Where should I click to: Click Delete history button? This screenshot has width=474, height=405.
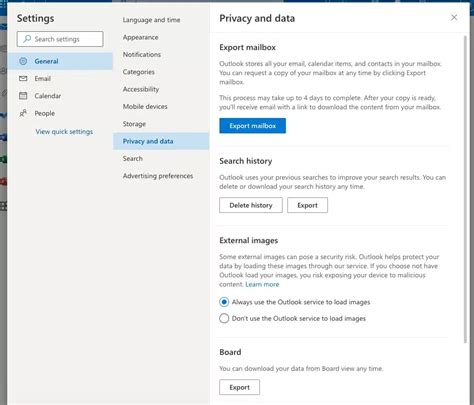[x=251, y=205]
